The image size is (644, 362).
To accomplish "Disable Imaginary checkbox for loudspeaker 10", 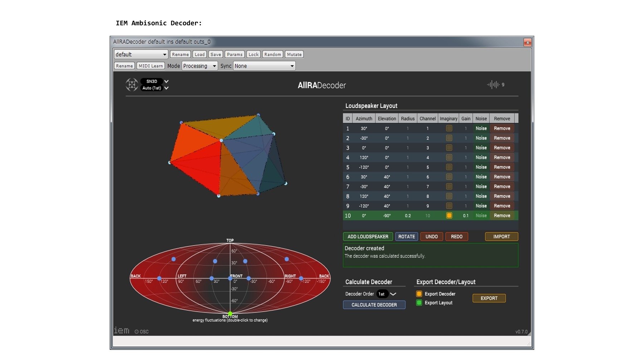I will point(449,215).
